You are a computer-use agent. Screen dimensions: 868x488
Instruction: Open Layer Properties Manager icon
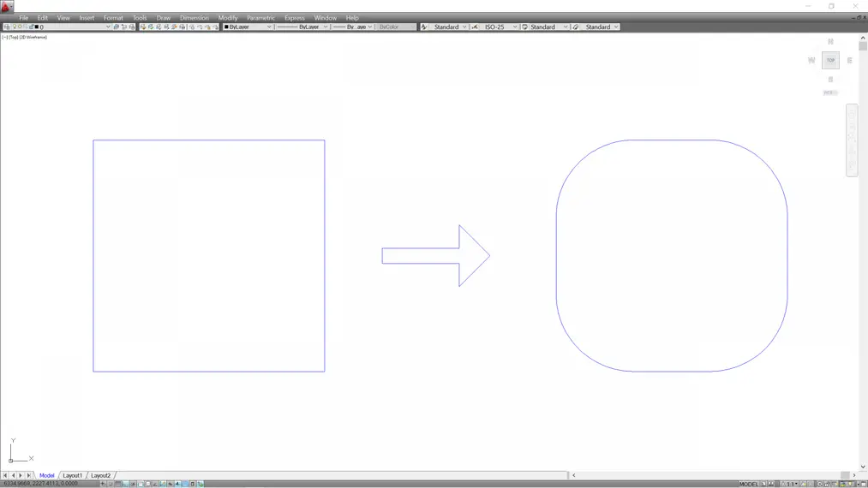(7, 27)
